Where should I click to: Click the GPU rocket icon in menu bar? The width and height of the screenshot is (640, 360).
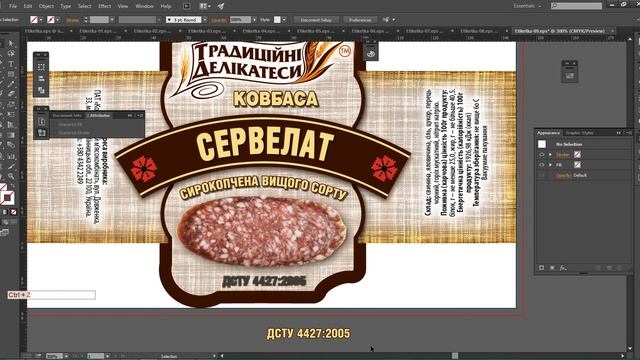coord(221,6)
